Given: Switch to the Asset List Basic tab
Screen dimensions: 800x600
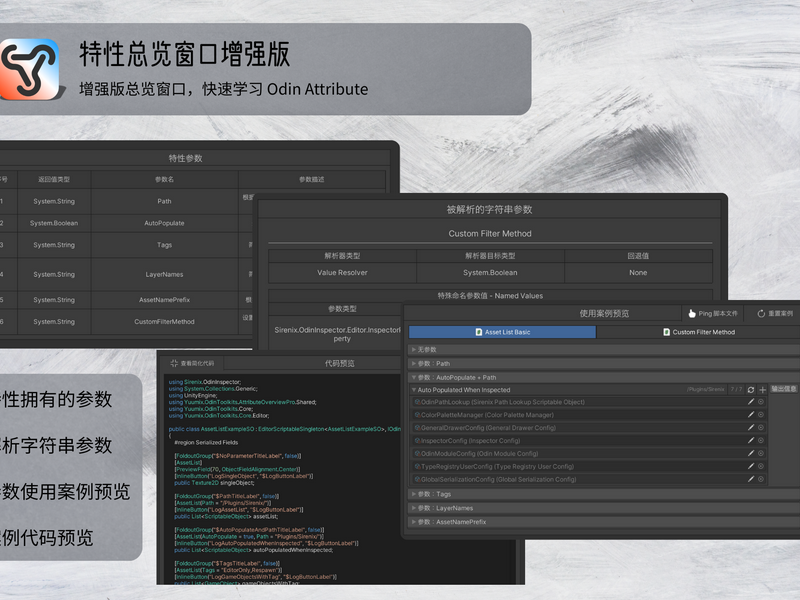Looking at the screenshot, I should coord(502,332).
